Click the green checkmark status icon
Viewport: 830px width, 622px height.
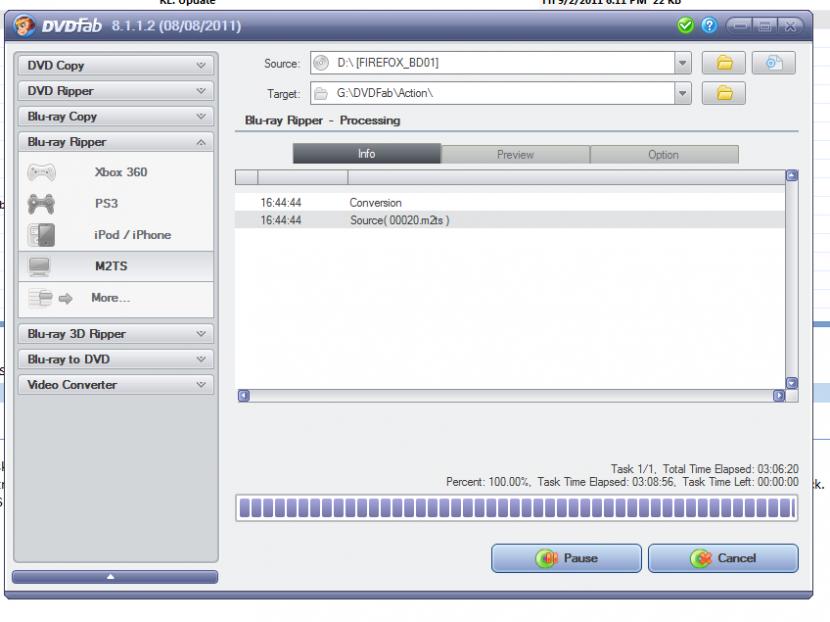tap(685, 25)
